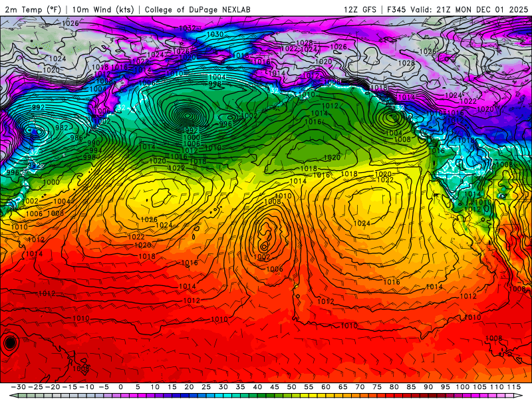
Task: Click the "10m Wind (kts)" header text
Action: click(x=103, y=9)
